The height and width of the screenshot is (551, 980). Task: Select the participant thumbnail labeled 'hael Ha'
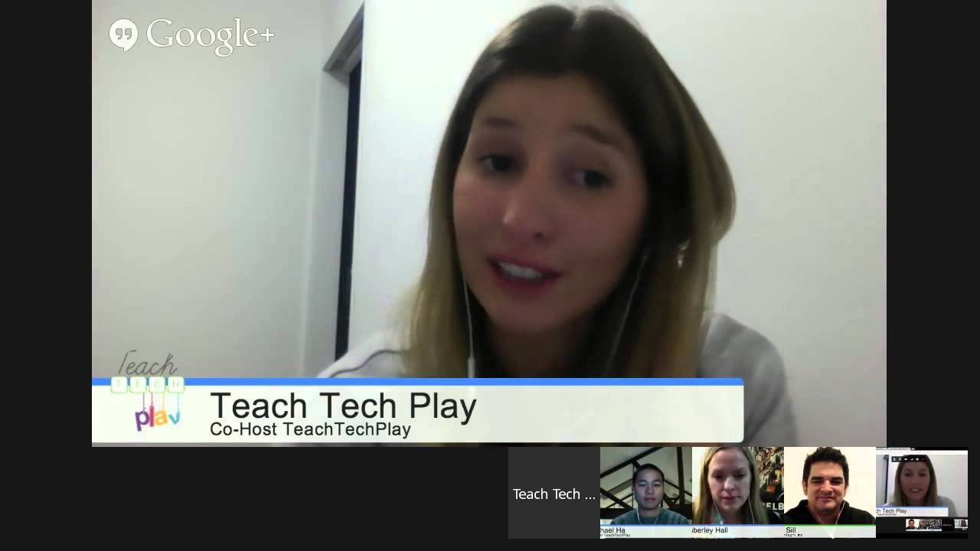[646, 493]
